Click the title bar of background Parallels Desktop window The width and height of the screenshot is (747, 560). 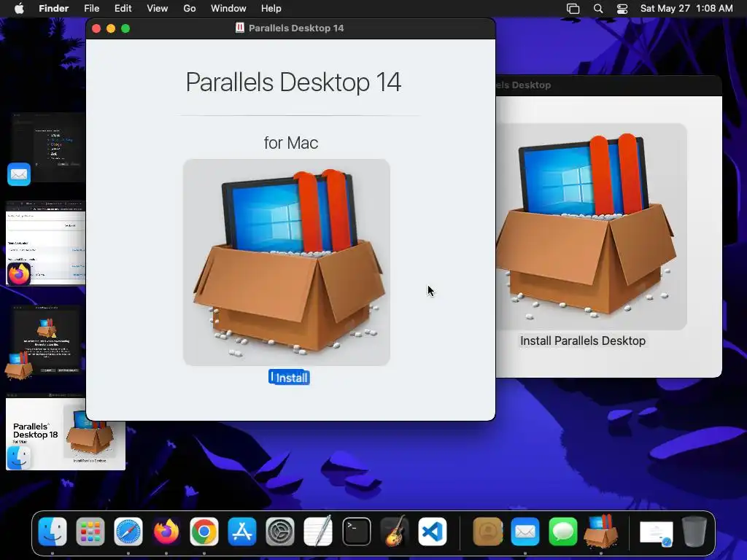coord(609,85)
